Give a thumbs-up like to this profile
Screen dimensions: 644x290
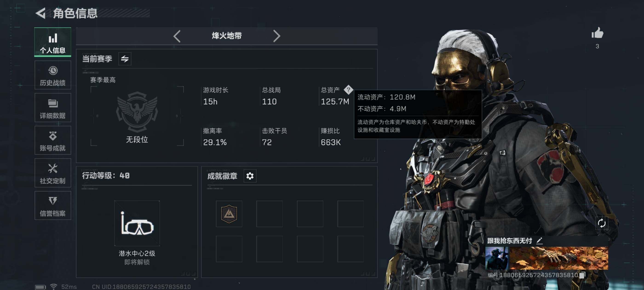597,33
